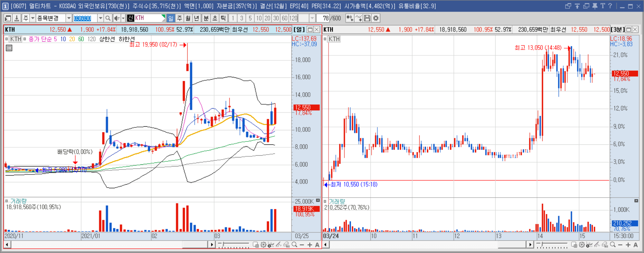Click the T font icon in title bar
The width and height of the screenshot is (644, 253).
click(603, 6)
